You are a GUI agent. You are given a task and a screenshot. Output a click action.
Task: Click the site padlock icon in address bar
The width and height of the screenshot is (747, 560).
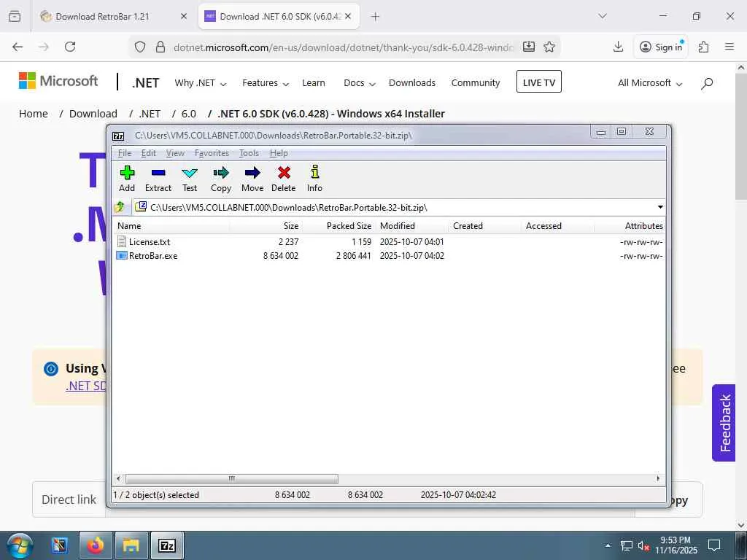160,47
